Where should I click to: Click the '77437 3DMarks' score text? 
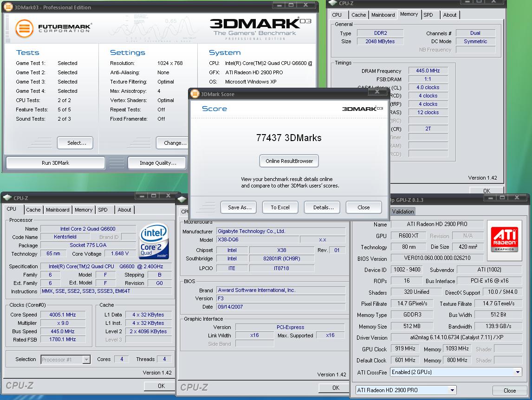click(289, 138)
